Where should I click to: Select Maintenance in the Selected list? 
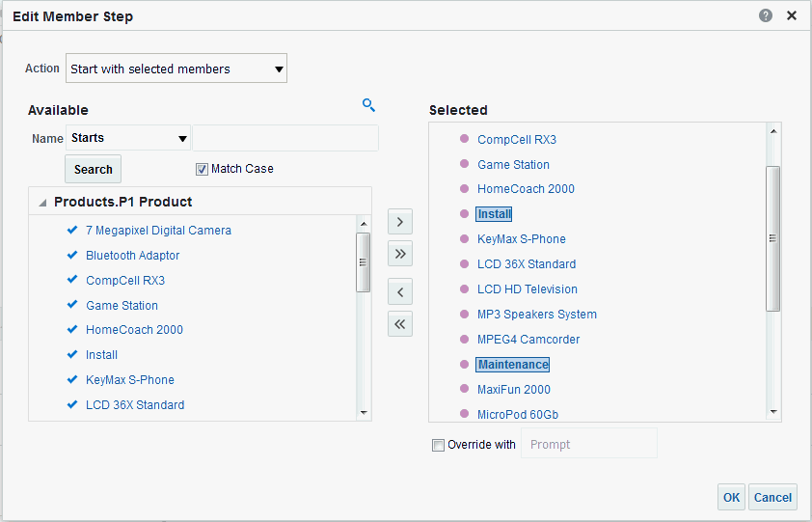[513, 365]
